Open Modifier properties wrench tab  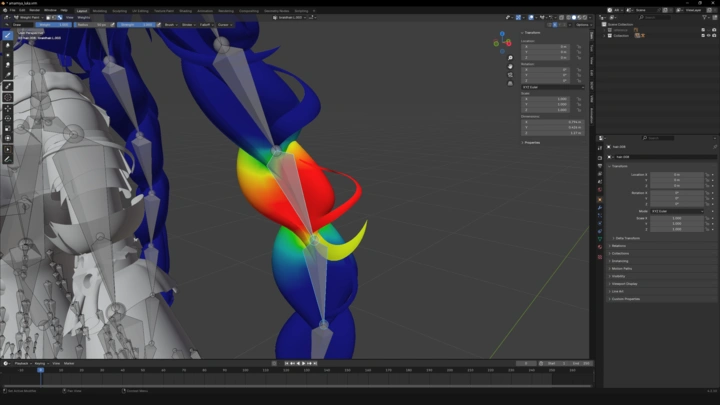pyautogui.click(x=600, y=208)
